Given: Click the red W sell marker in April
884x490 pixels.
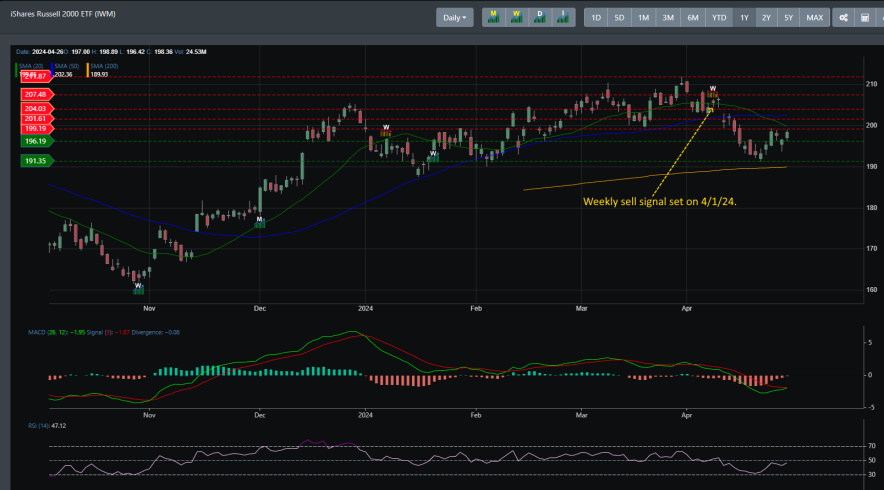Looking at the screenshot, I should (x=713, y=92).
